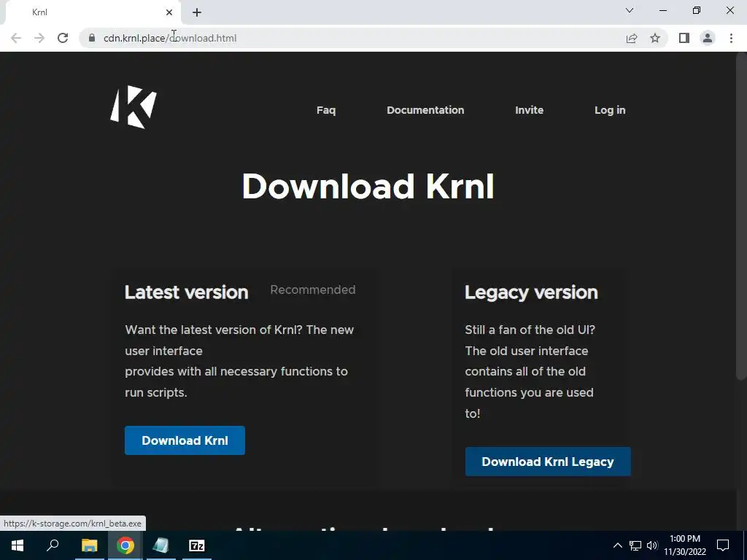The width and height of the screenshot is (747, 560).
Task: Open the Invite link
Action: (530, 110)
